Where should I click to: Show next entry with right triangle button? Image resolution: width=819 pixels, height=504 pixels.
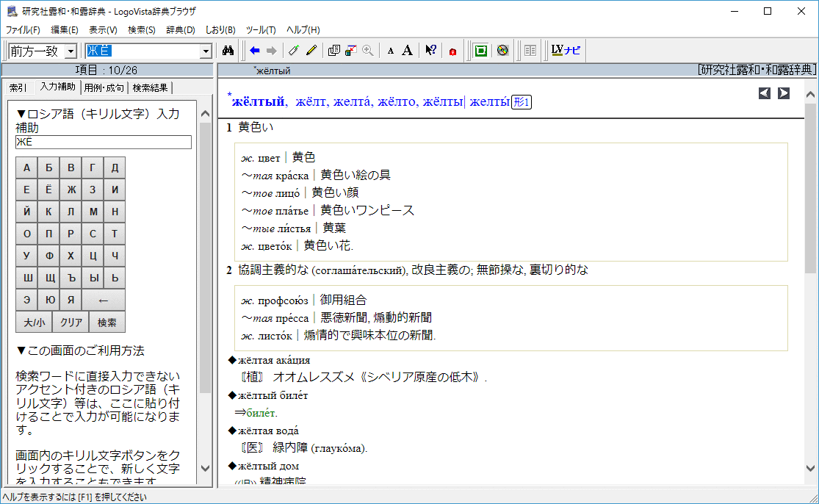point(784,93)
